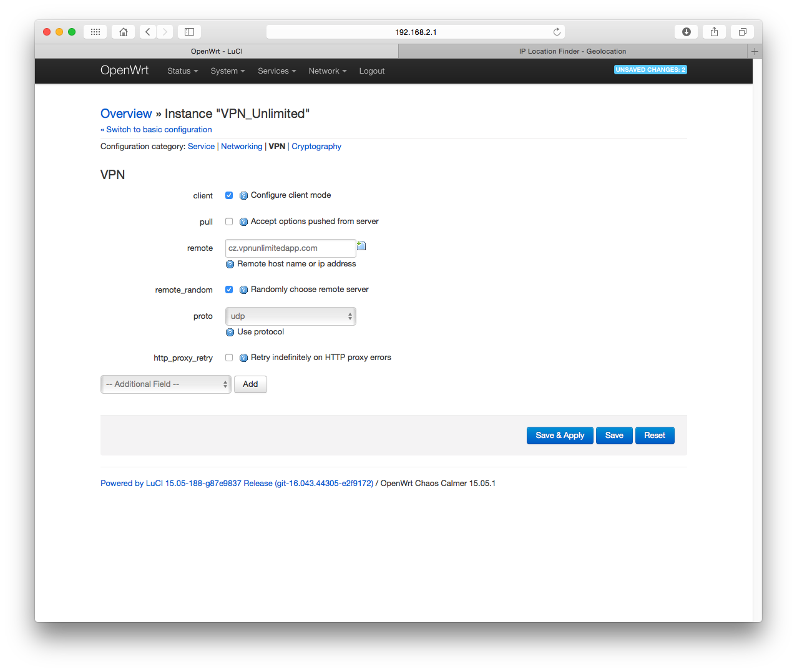Toggle the Safari sidebar icon

(x=189, y=32)
